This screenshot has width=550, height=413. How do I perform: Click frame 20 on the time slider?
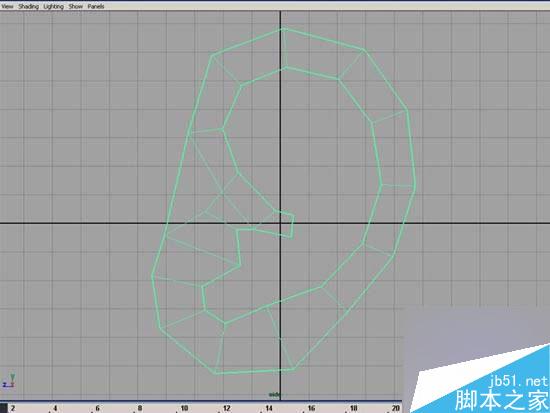coord(396,408)
